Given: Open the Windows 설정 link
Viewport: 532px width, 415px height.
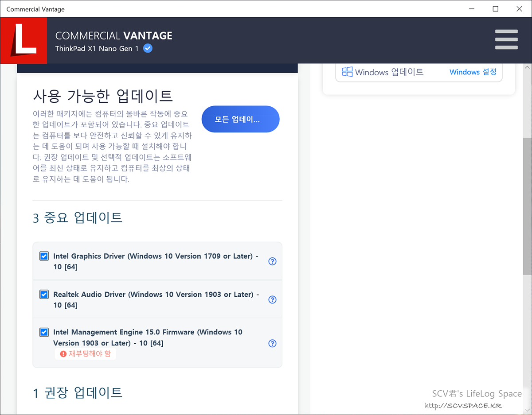Looking at the screenshot, I should pyautogui.click(x=473, y=72).
